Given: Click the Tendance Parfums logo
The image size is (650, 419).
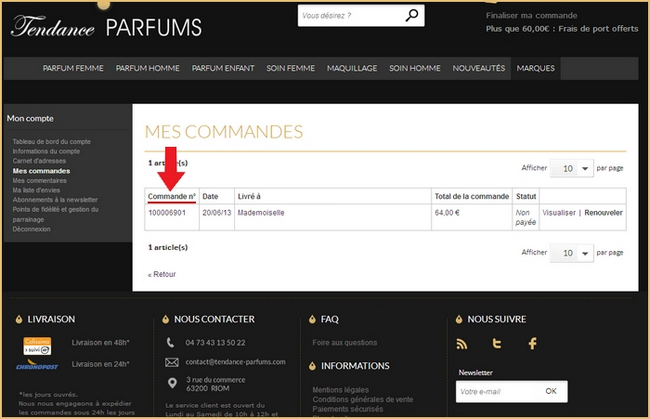Looking at the screenshot, I should pos(107,27).
